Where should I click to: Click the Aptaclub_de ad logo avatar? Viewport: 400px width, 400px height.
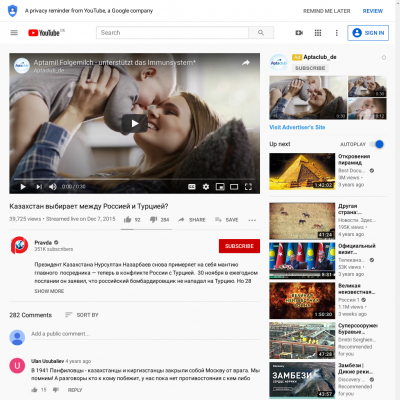click(x=278, y=63)
